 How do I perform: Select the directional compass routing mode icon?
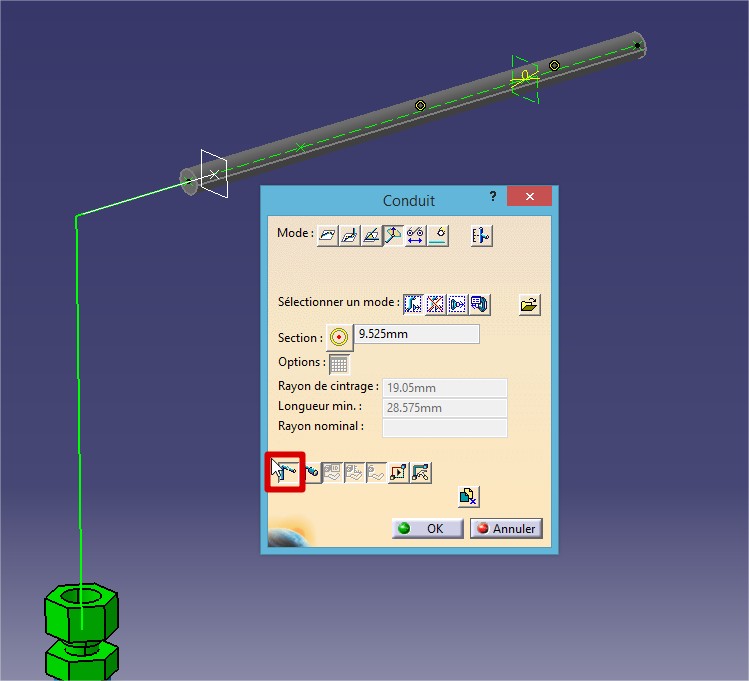point(393,235)
